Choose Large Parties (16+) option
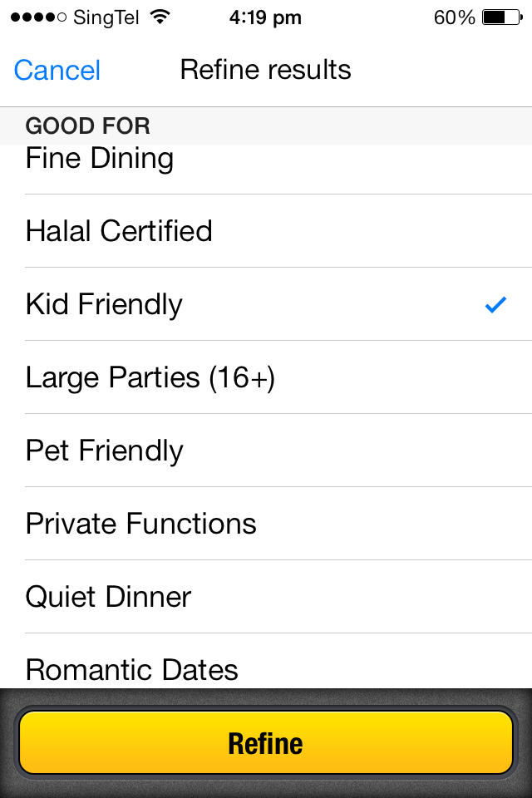The image size is (532, 798). pyautogui.click(x=266, y=378)
